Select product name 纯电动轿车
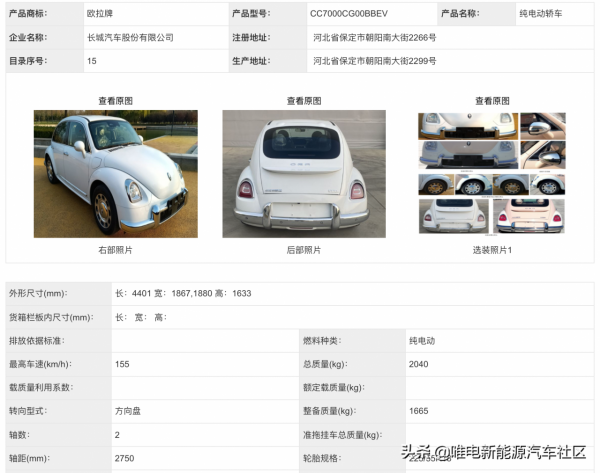 [x=541, y=13]
